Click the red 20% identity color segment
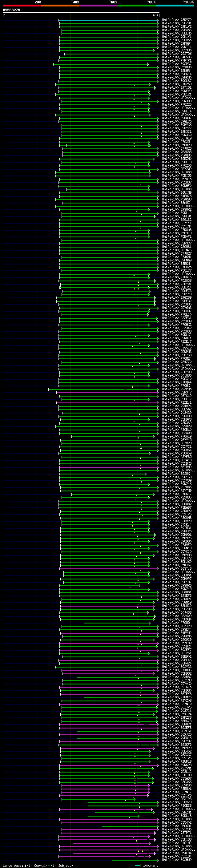197x868 pixels. [x=22, y=6]
